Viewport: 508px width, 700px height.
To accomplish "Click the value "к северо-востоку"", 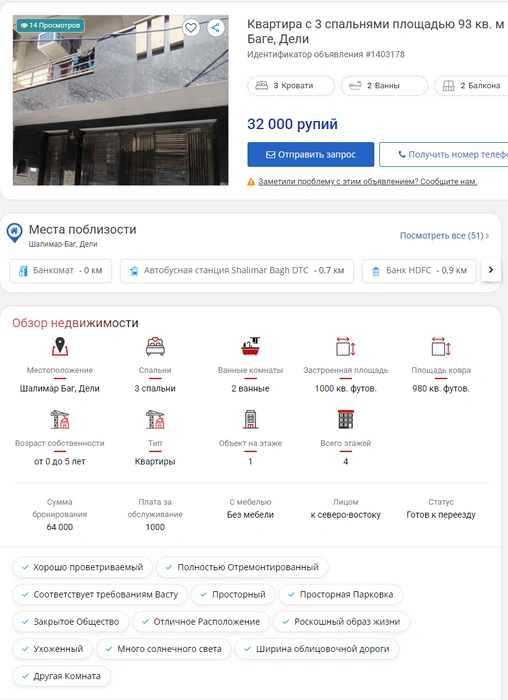I will click(346, 515).
